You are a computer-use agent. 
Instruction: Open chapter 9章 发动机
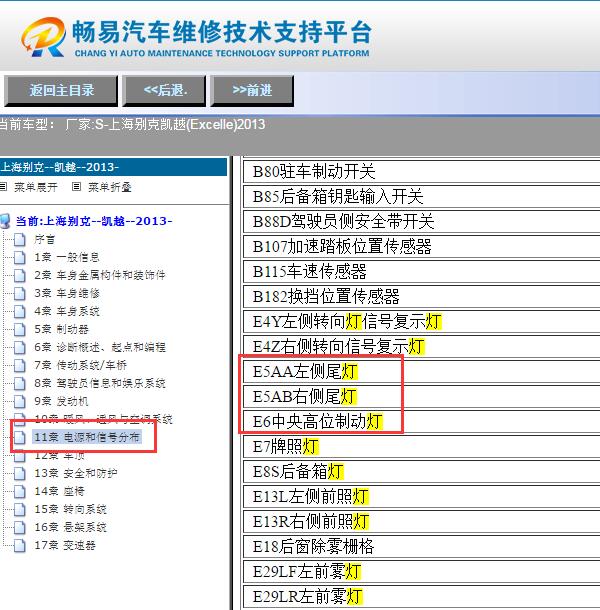pos(61,401)
